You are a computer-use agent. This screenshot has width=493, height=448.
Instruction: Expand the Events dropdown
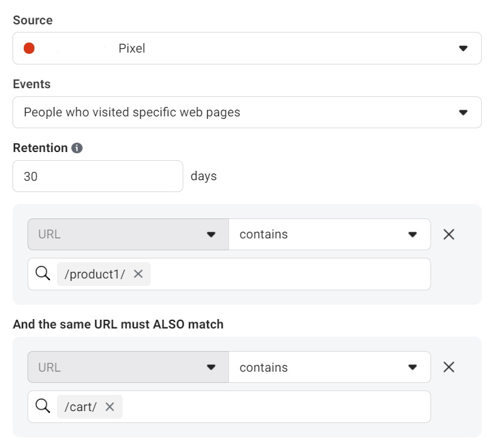point(246,113)
